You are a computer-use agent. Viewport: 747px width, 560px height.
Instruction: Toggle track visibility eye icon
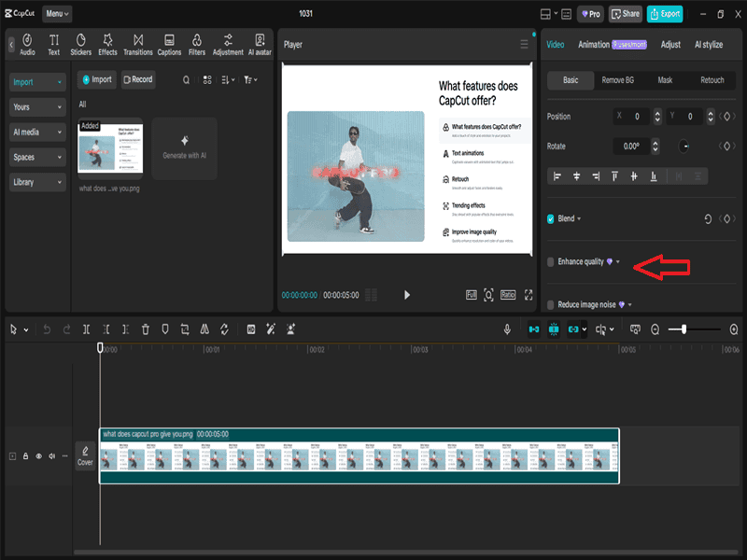39,456
